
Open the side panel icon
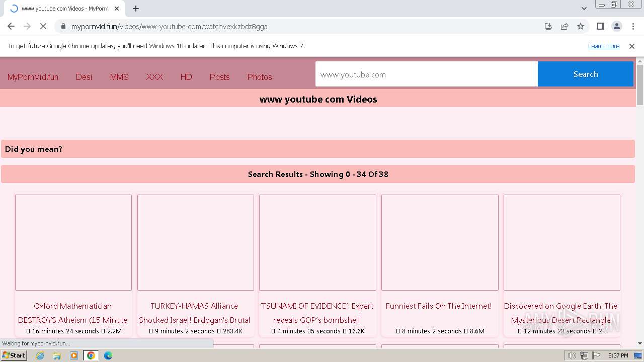point(600,26)
